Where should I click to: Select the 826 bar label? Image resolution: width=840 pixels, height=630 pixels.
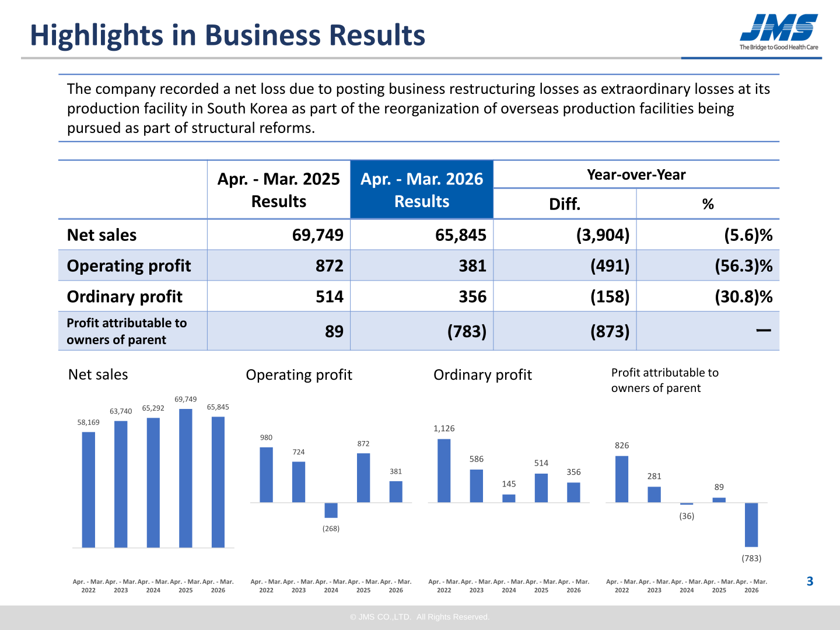pyautogui.click(x=622, y=446)
